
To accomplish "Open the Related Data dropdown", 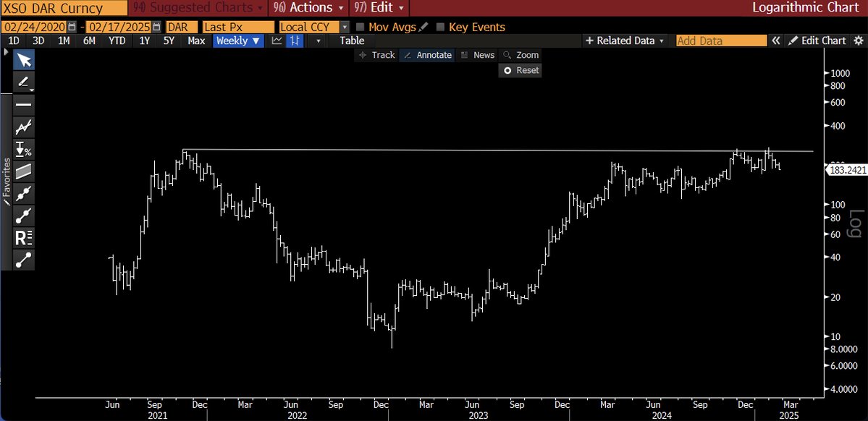I will [625, 41].
